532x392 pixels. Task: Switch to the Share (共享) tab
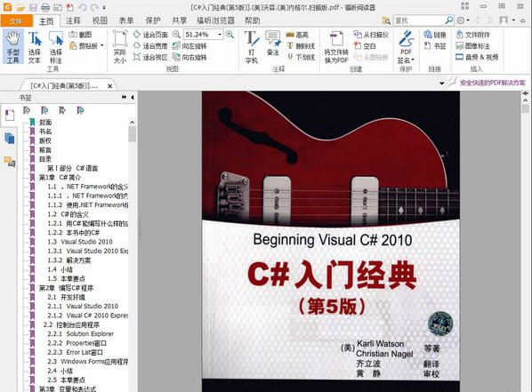[180, 20]
